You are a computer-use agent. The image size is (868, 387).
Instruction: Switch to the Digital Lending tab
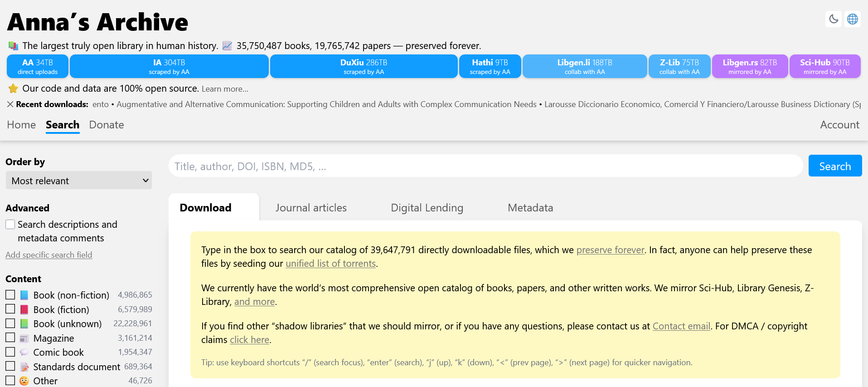pyautogui.click(x=427, y=208)
